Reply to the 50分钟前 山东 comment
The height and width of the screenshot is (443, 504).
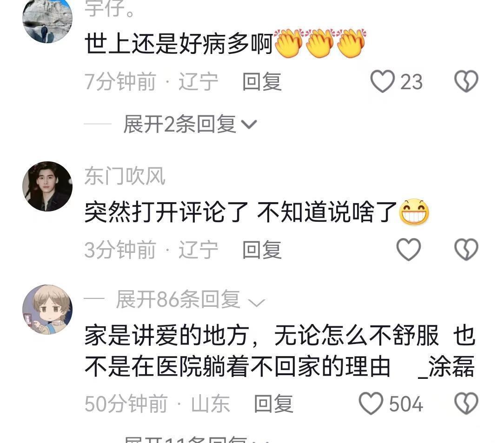[x=273, y=403]
